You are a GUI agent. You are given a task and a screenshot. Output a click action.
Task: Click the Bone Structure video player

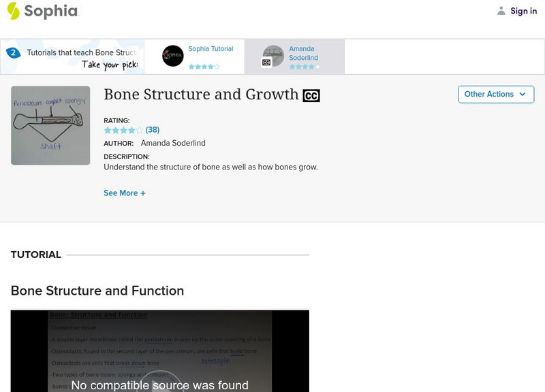tap(159, 351)
